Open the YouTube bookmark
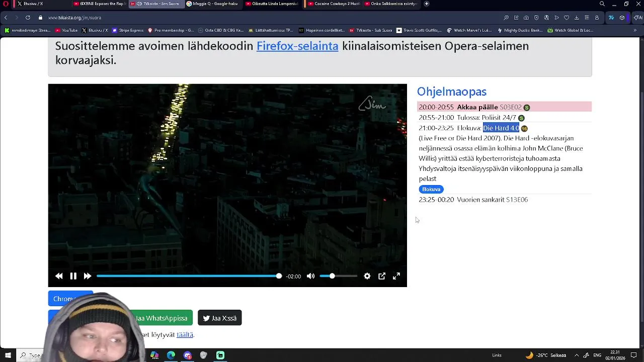644x362 pixels. click(66, 30)
